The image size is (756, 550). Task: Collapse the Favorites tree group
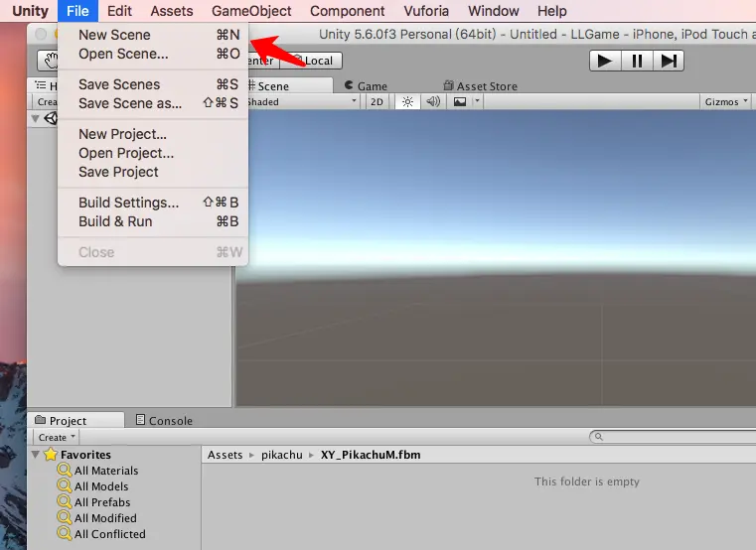pos(35,454)
